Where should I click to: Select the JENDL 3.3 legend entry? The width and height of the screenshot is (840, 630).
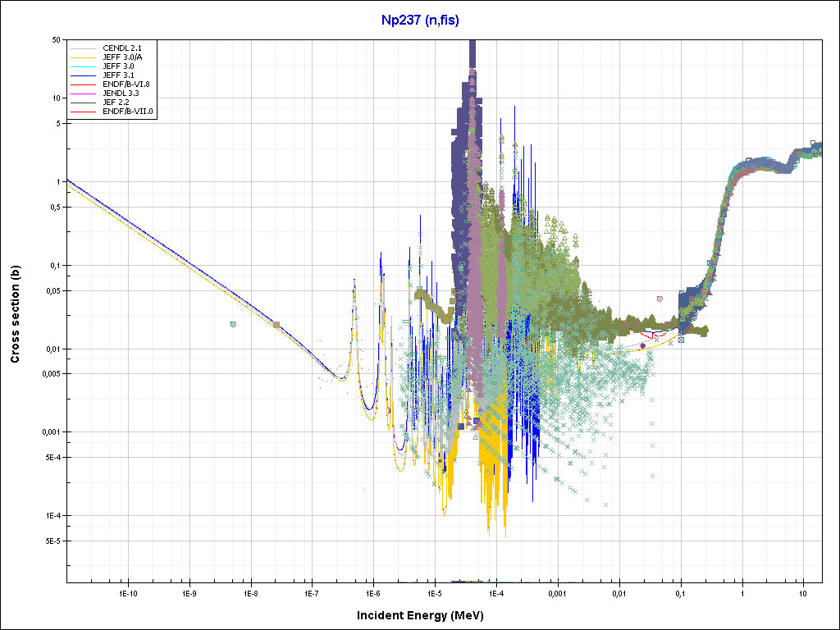122,94
